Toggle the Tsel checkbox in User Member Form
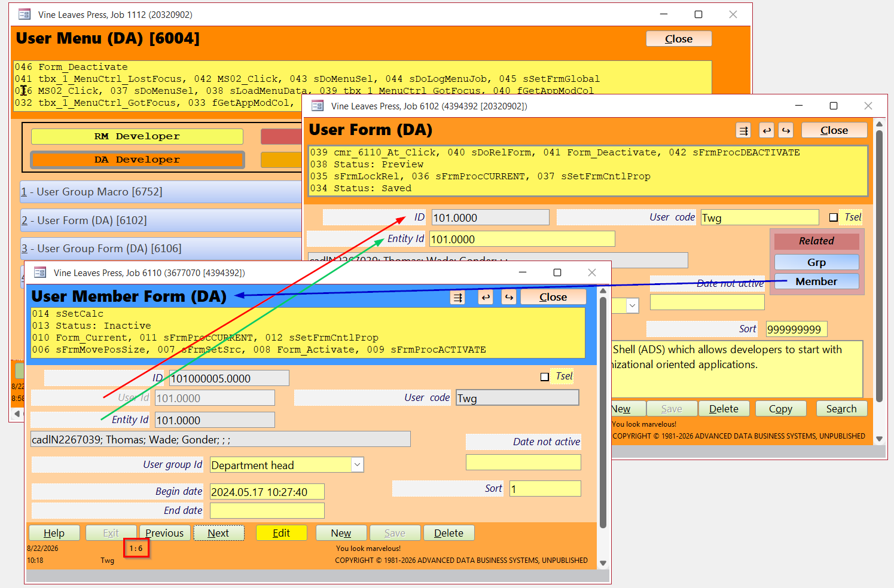894x588 pixels. 545,376
